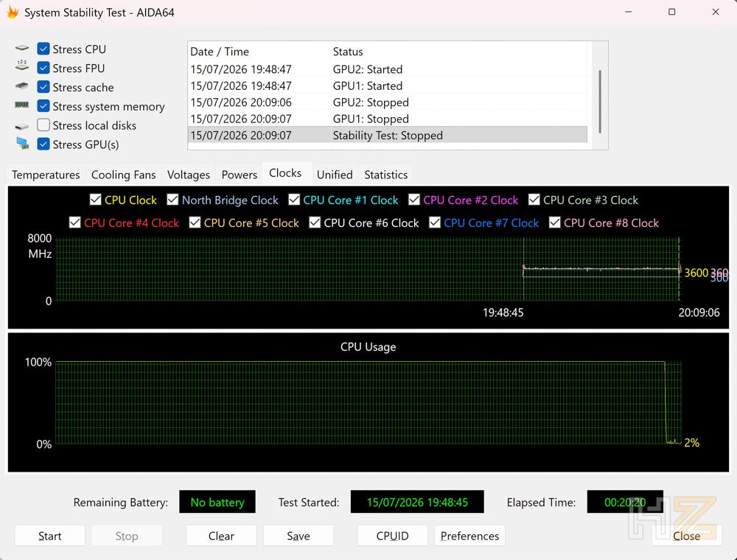Screen dimensions: 737x560
Task: Click the CPU chip icon beside Stress CPU
Action: point(21,49)
